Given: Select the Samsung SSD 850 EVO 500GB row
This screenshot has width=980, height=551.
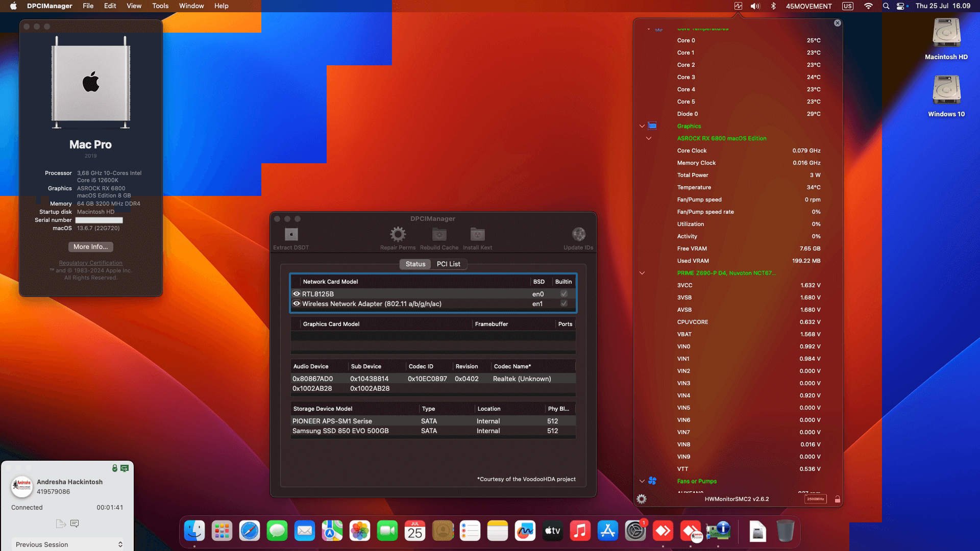Looking at the screenshot, I should point(433,431).
